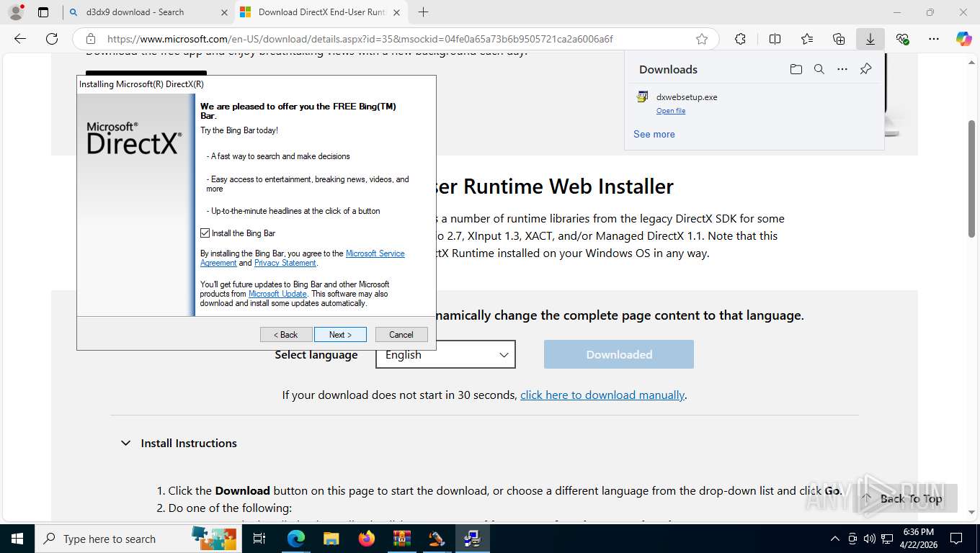The image size is (980, 553).
Task: Open a new browser tab
Action: point(424,12)
